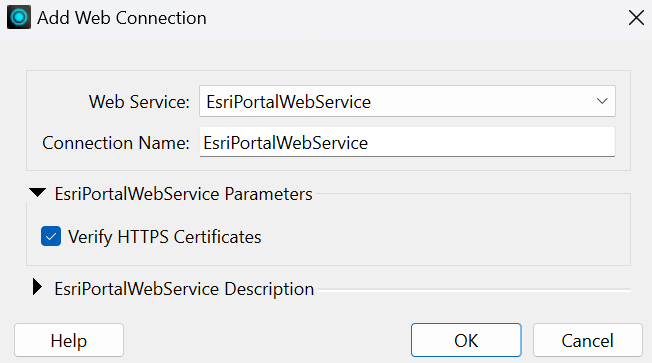The image size is (652, 363).
Task: Collapse the EsriPortalWebService Parameters section
Action: (x=37, y=193)
